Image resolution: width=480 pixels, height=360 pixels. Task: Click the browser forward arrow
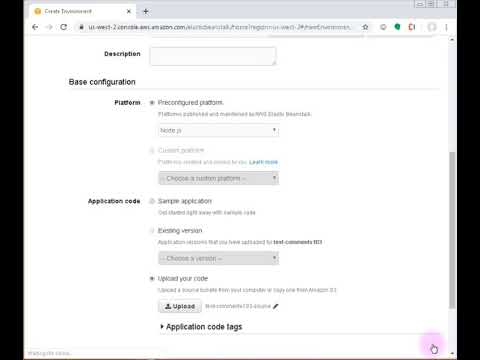click(x=49, y=27)
